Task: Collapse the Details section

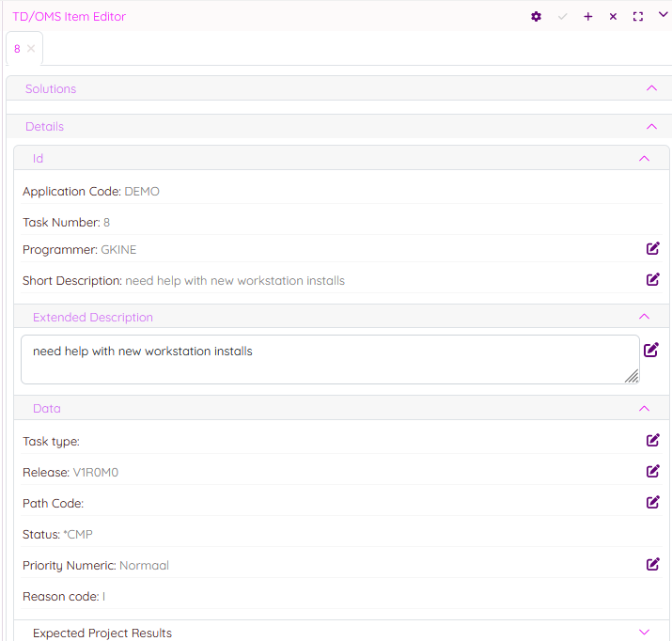Action: [652, 126]
